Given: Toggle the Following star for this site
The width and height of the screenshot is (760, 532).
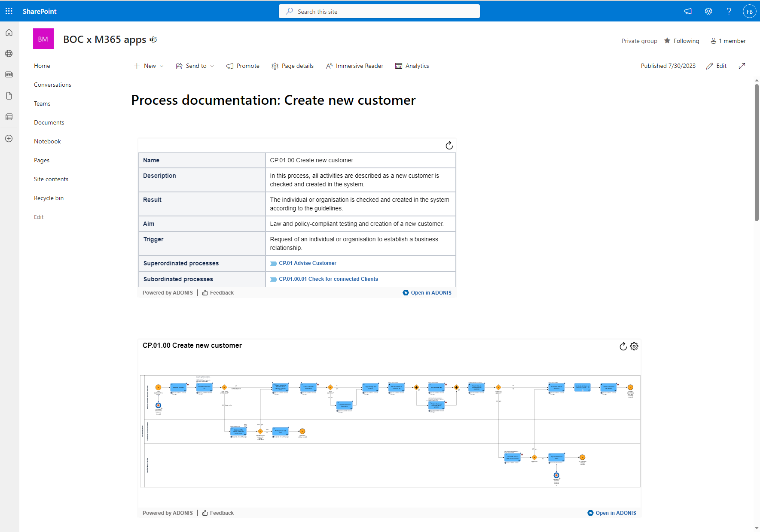Looking at the screenshot, I should [x=681, y=41].
